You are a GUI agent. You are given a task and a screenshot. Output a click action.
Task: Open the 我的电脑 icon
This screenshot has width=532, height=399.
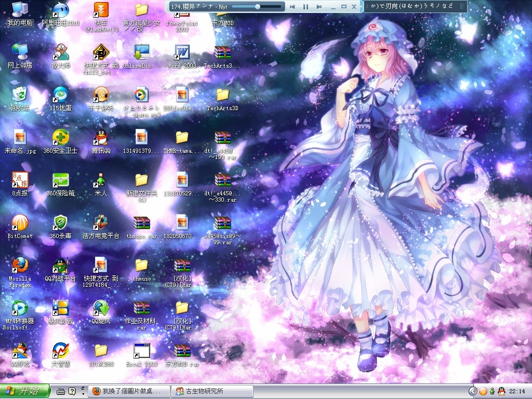click(x=20, y=10)
